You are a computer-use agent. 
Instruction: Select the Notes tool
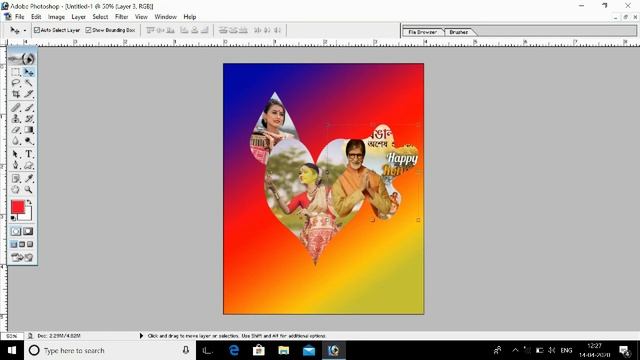[16, 179]
